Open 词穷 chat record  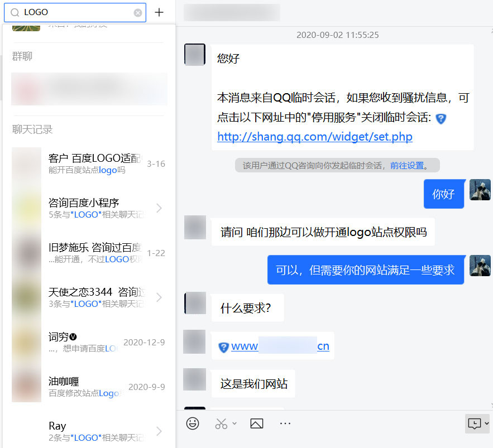tap(89, 342)
